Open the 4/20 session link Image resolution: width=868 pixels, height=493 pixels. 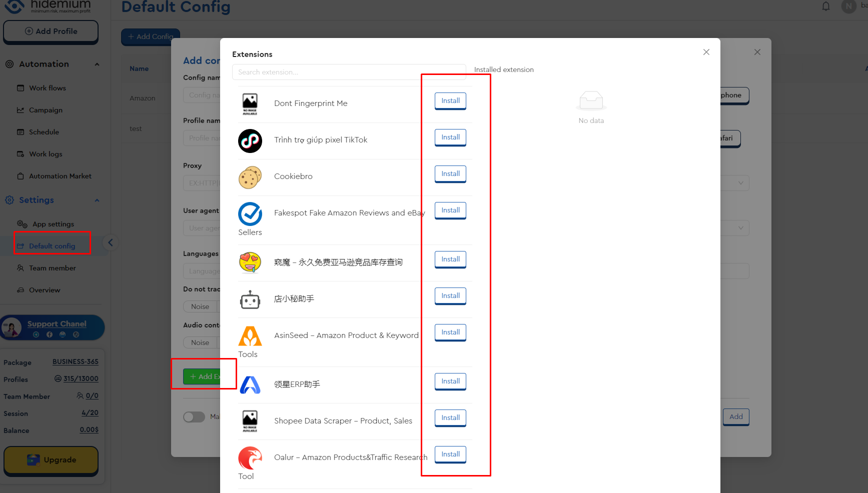(x=90, y=412)
